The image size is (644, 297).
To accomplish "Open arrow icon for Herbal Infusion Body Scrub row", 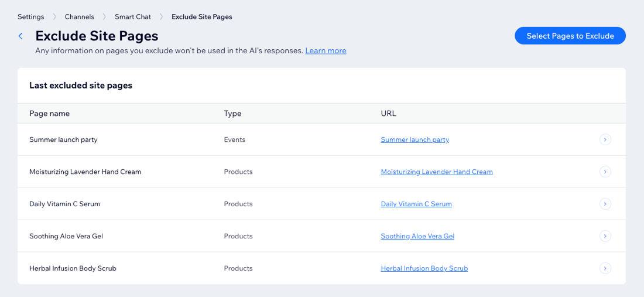I will tap(605, 268).
